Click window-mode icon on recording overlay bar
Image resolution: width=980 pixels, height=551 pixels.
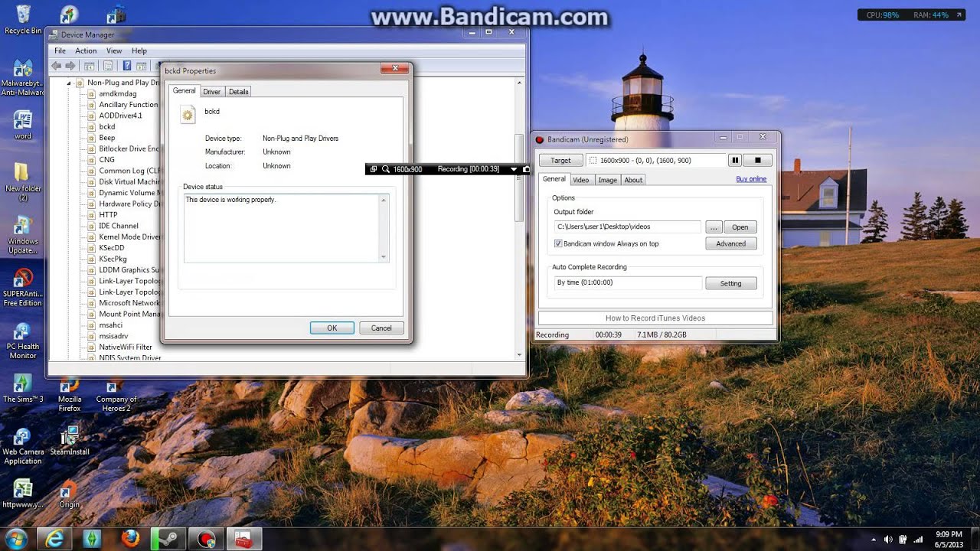click(x=373, y=169)
